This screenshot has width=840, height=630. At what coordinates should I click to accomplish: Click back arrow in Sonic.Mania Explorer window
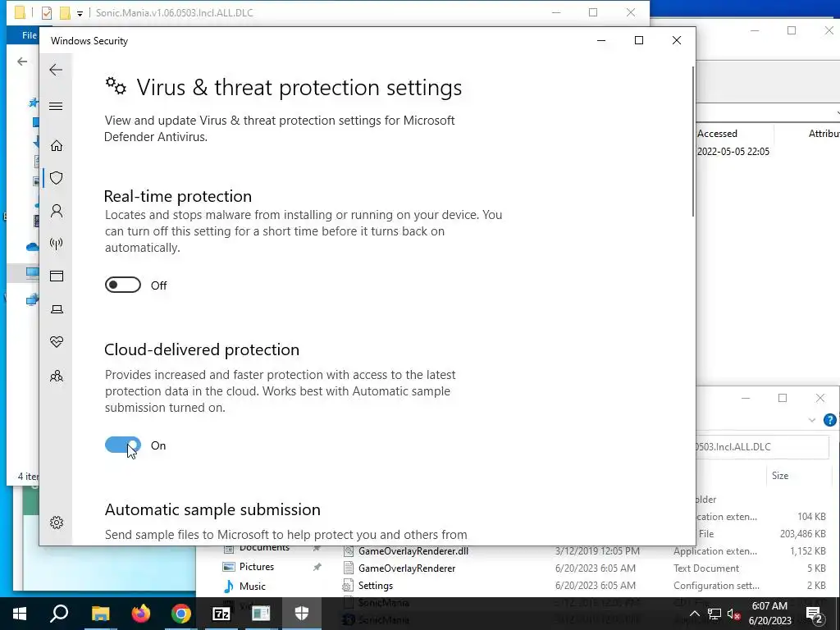[22, 62]
